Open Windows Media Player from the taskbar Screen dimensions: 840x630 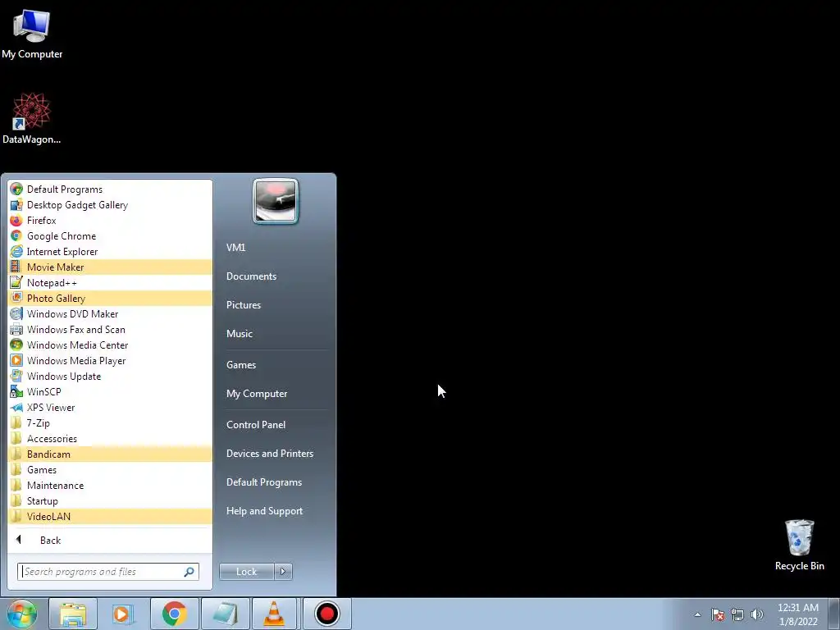pyautogui.click(x=123, y=614)
